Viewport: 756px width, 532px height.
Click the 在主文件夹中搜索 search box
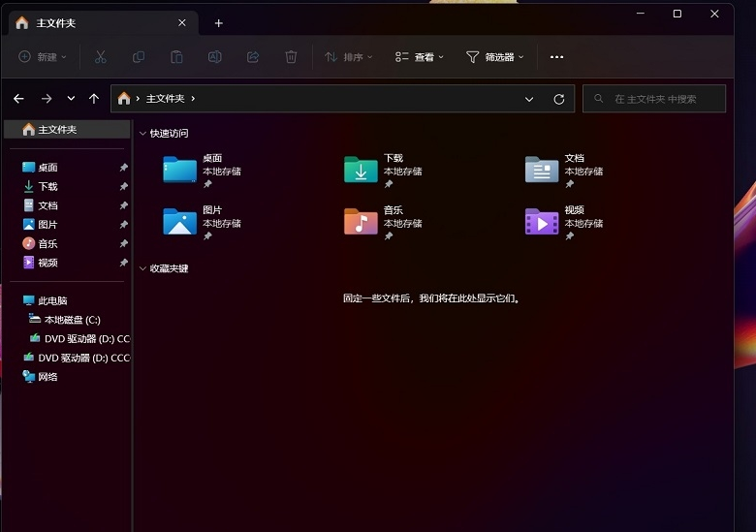[654, 99]
